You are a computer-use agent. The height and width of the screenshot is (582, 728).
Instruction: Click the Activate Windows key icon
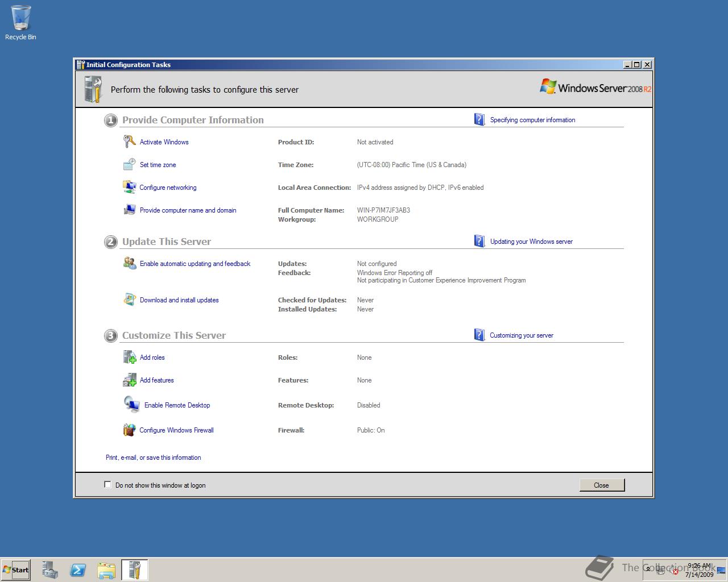[130, 142]
